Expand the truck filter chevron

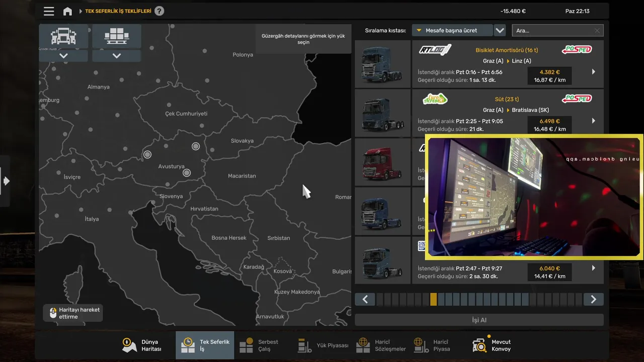point(63,56)
